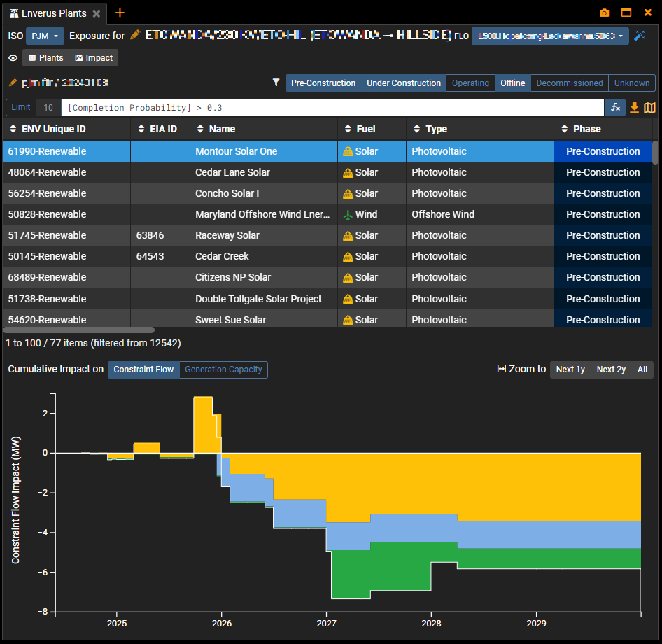Click the magic wand icon beside FLO dropdown
Viewport: 662px width, 644px height.
(x=639, y=36)
